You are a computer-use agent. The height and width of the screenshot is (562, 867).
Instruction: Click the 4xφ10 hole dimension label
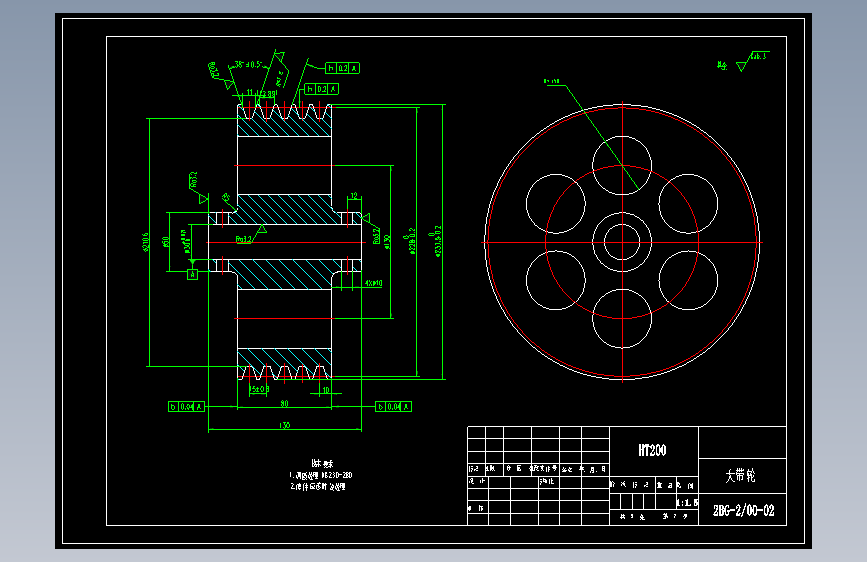(x=374, y=283)
